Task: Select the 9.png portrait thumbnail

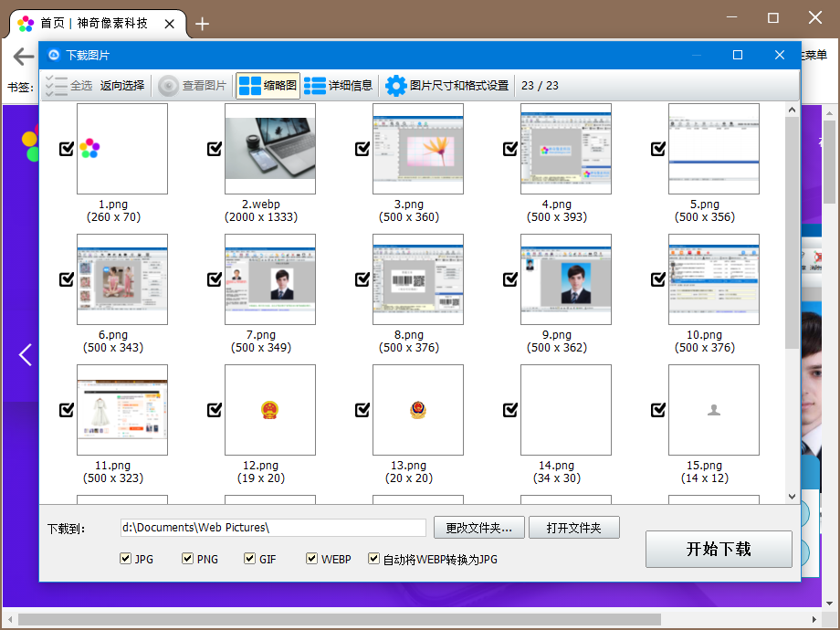Action: tap(566, 279)
